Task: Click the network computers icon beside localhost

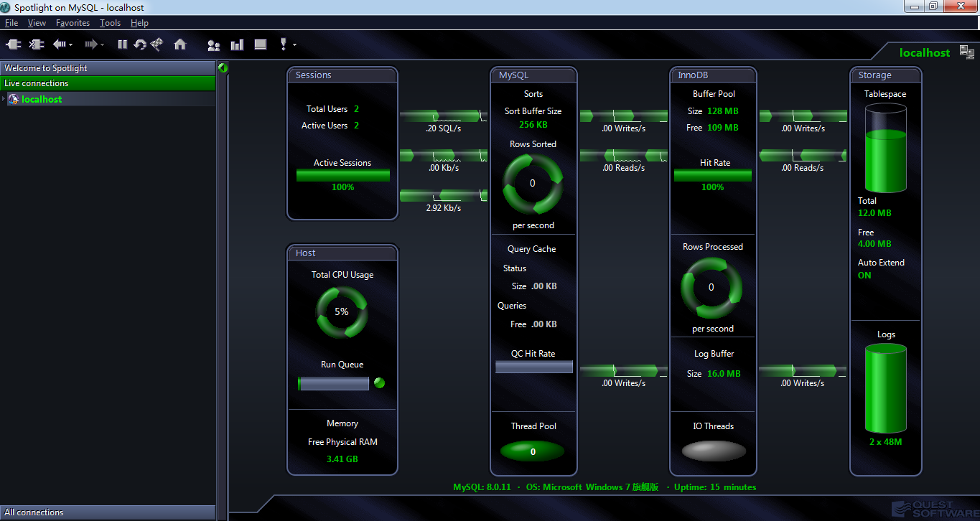Action: coord(966,52)
